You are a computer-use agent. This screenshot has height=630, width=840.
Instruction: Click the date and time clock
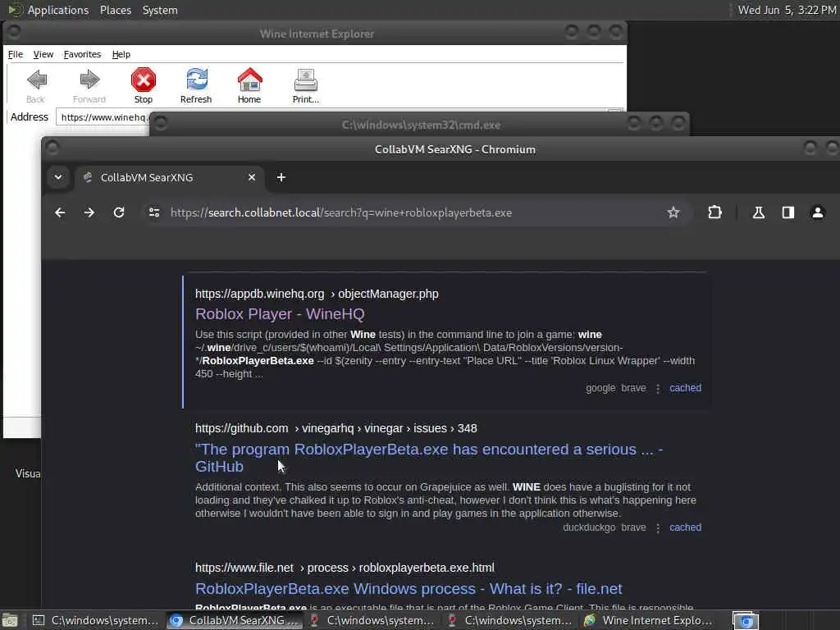(787, 10)
